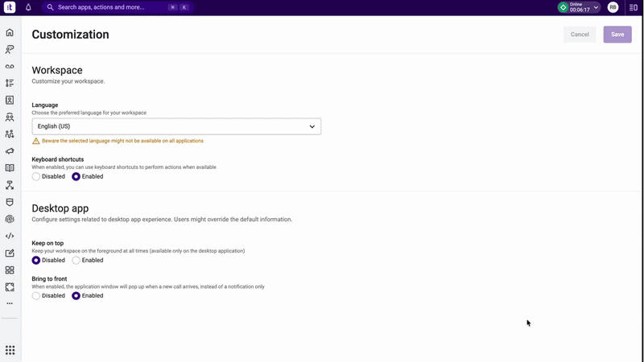Click the yellow language warning triangle icon

(x=35, y=141)
